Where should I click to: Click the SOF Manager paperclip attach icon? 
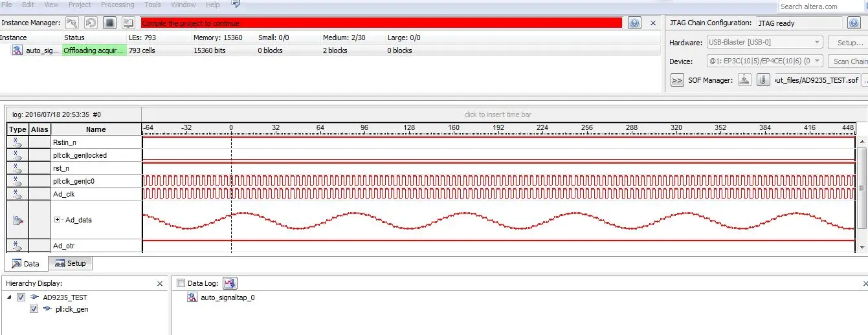click(x=764, y=80)
